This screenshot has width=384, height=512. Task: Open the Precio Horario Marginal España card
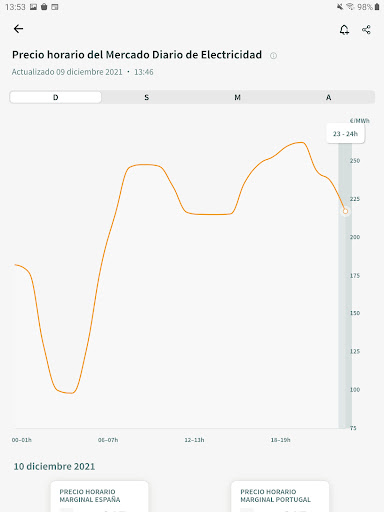pyautogui.click(x=99, y=496)
